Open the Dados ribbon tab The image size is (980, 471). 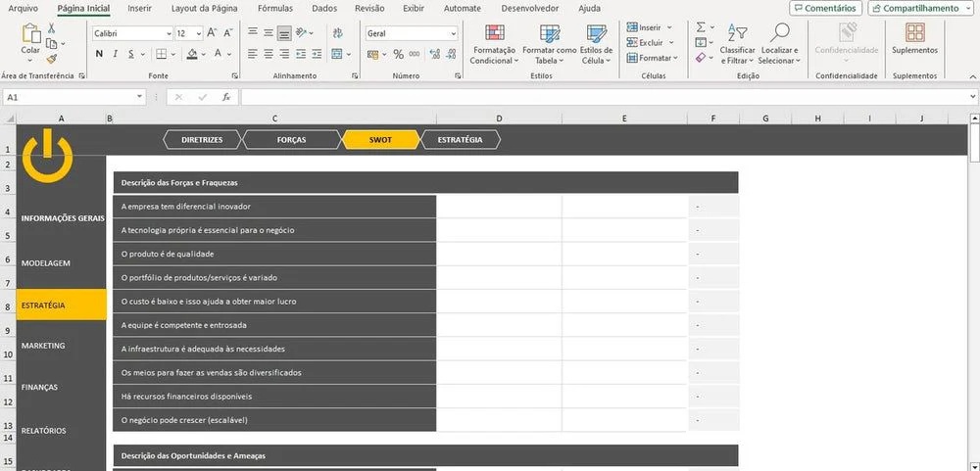[324, 8]
